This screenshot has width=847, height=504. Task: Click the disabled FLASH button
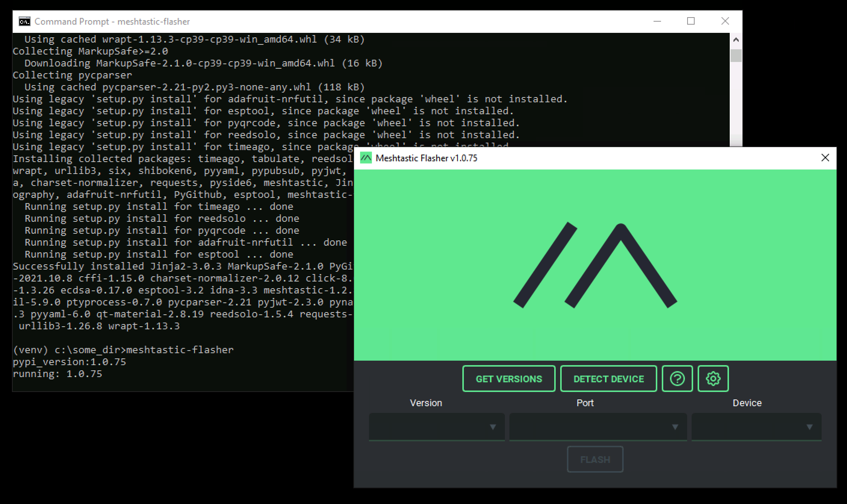(x=595, y=459)
